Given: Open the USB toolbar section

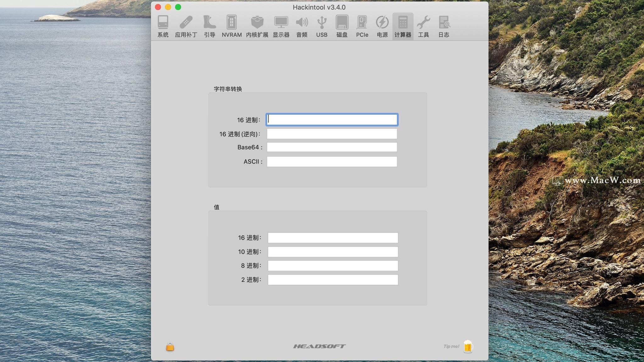Looking at the screenshot, I should 322,26.
